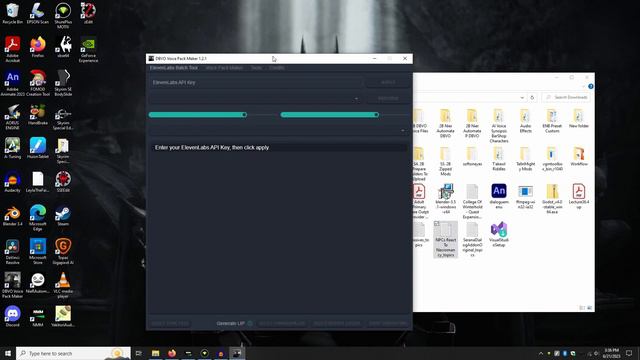Switch to ElevenLabs Batch Tool tab
The width and height of the screenshot is (640, 360).
(x=174, y=68)
